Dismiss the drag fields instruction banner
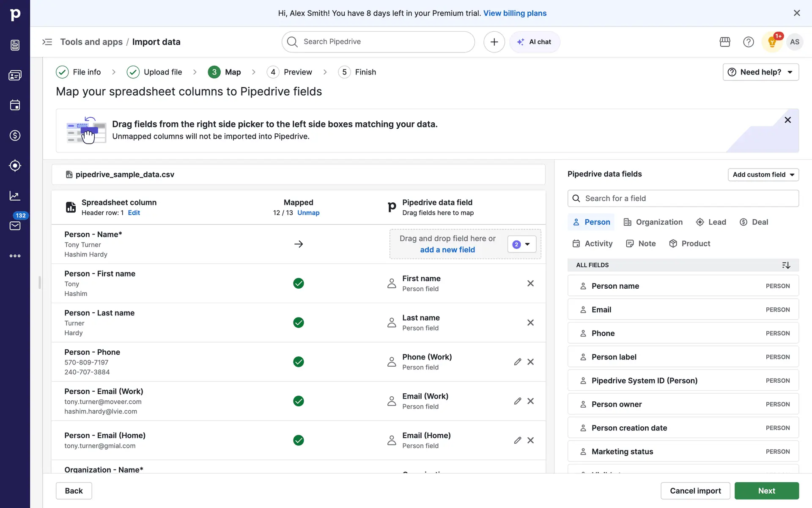This screenshot has height=508, width=812. pyautogui.click(x=787, y=120)
